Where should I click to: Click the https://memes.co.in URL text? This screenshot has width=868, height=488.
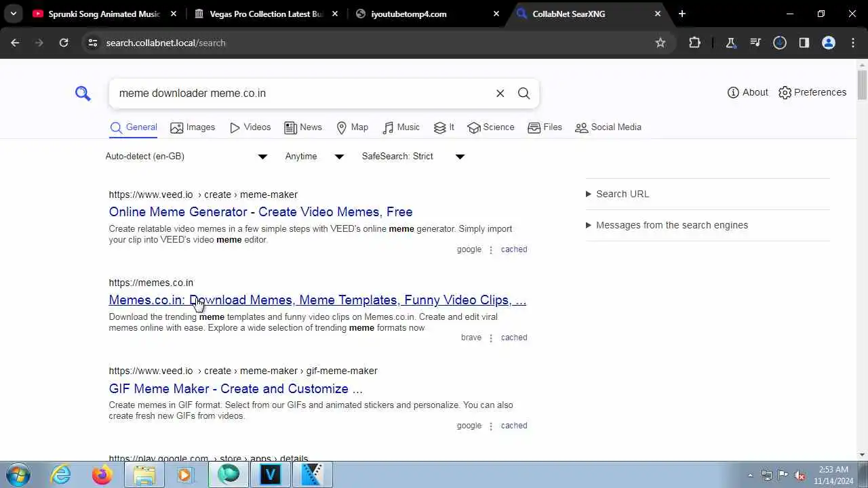tap(151, 283)
